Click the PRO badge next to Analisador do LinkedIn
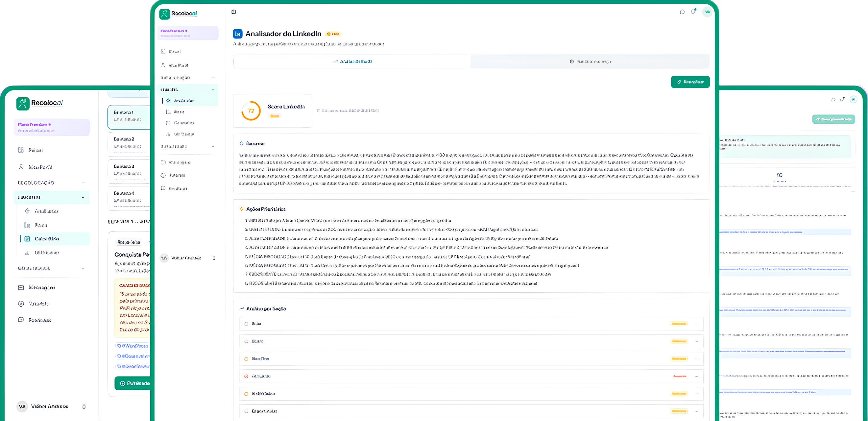This screenshot has width=868, height=421. click(x=333, y=34)
